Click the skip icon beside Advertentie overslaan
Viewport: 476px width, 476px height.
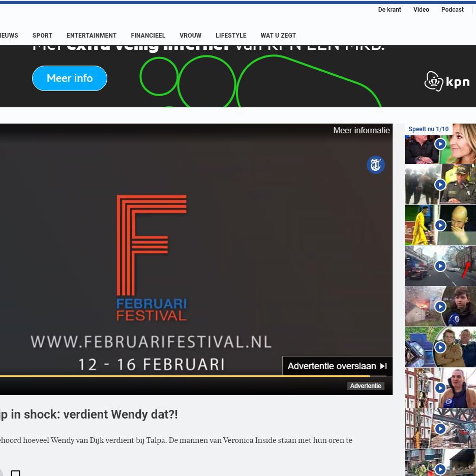click(383, 366)
